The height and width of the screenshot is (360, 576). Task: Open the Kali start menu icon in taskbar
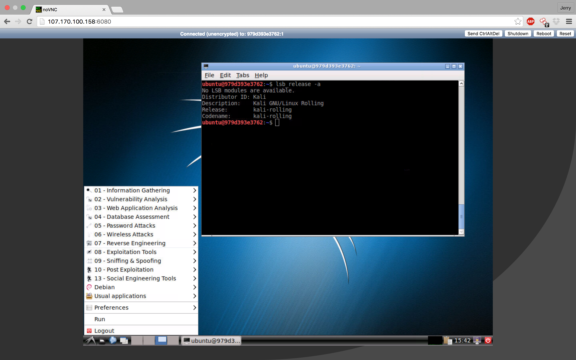point(90,341)
